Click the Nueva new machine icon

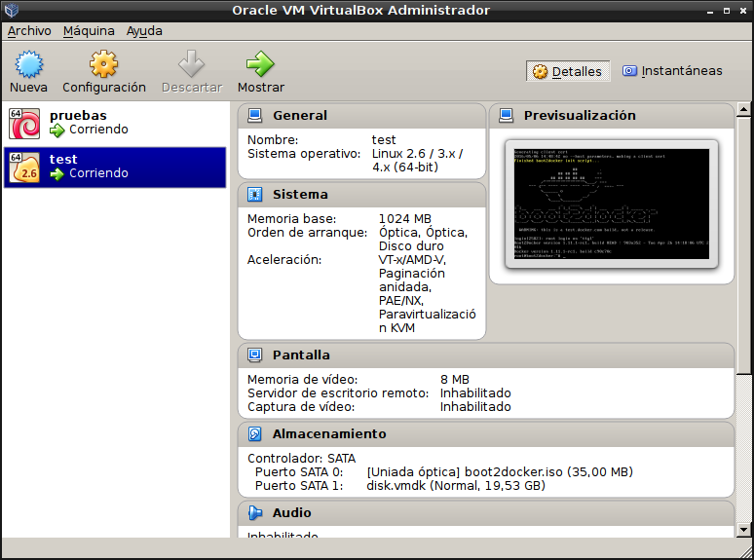tap(29, 65)
